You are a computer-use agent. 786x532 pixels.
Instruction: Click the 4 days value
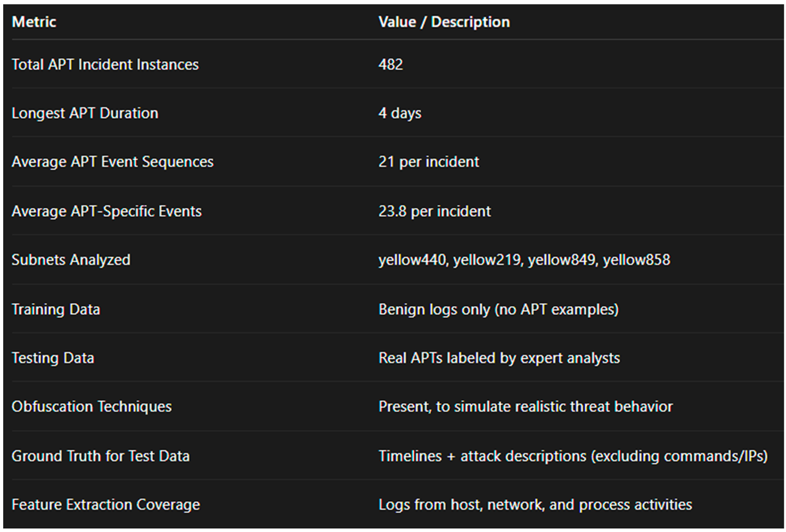coord(399,113)
